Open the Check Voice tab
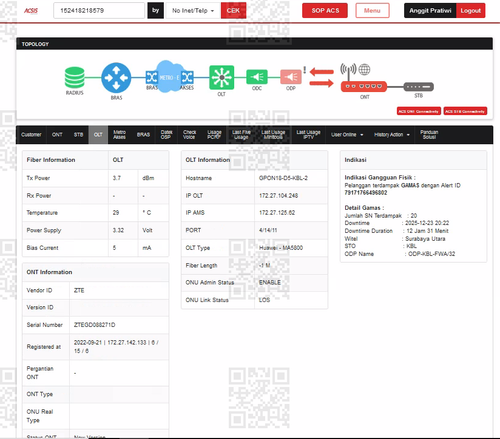 tap(189, 135)
